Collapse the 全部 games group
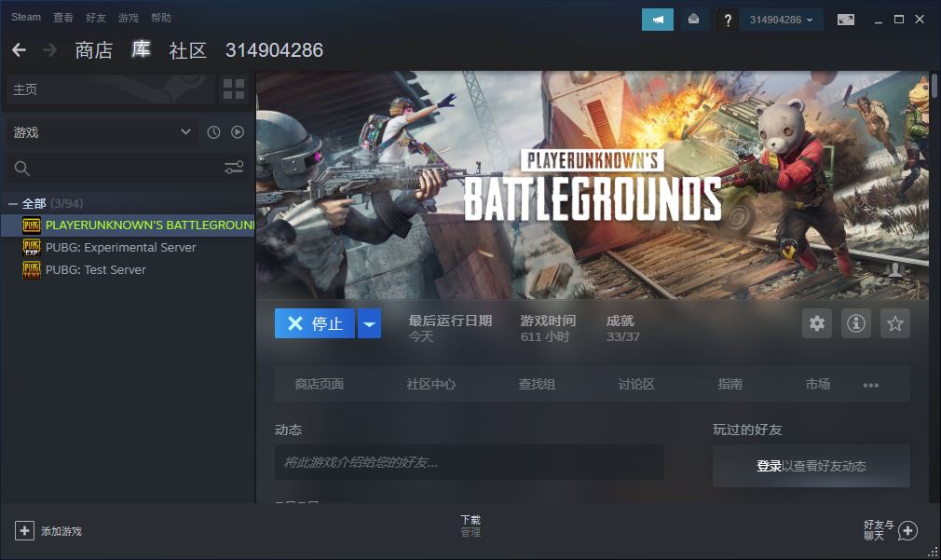The height and width of the screenshot is (560, 941). coord(13,204)
